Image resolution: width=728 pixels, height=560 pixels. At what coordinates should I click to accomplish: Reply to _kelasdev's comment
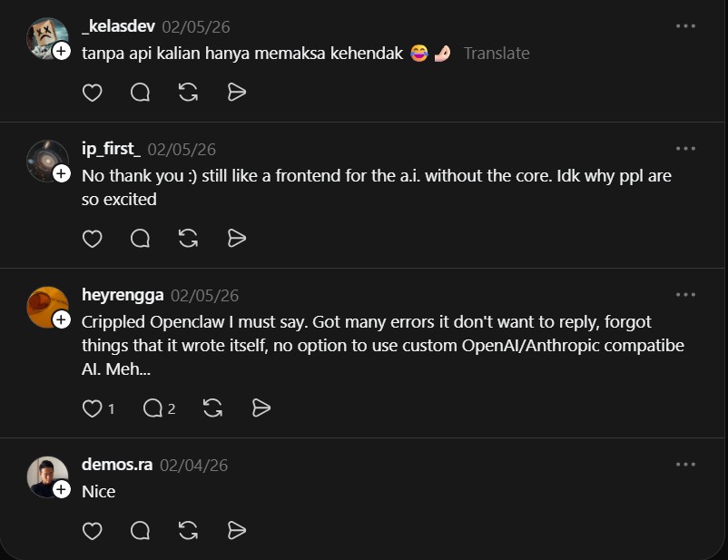click(x=141, y=93)
